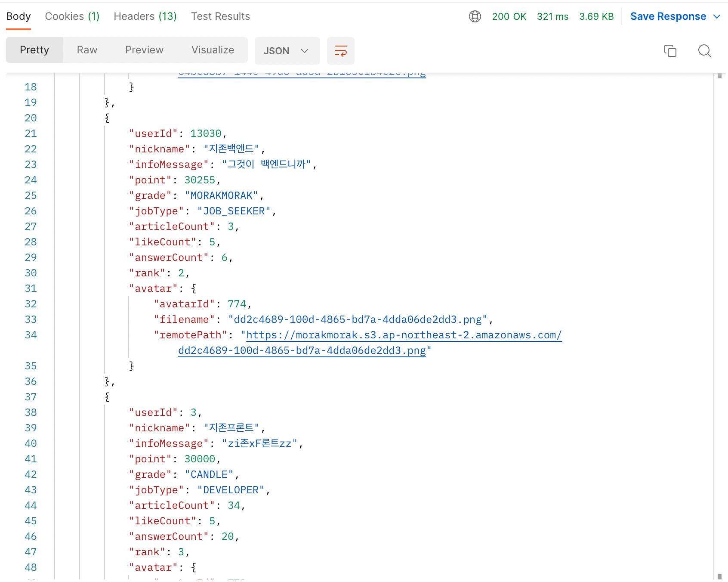Click the grade value "MORAKMORAK"
Viewport: 728px width, 582px height.
[222, 195]
